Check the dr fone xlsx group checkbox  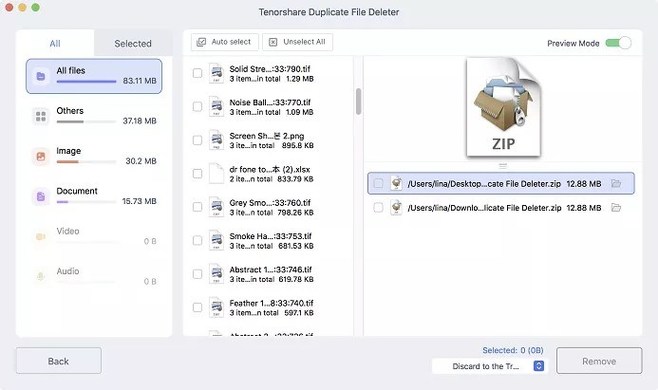[197, 173]
